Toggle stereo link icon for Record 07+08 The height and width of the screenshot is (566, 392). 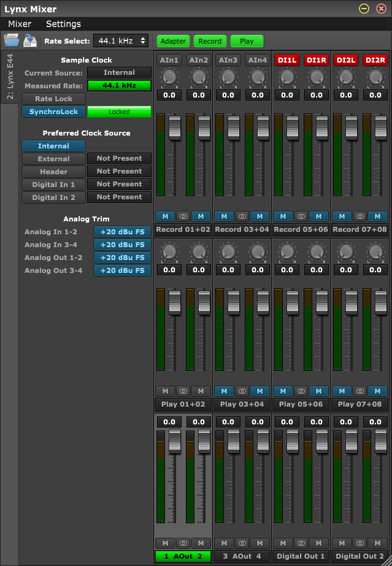[360, 216]
